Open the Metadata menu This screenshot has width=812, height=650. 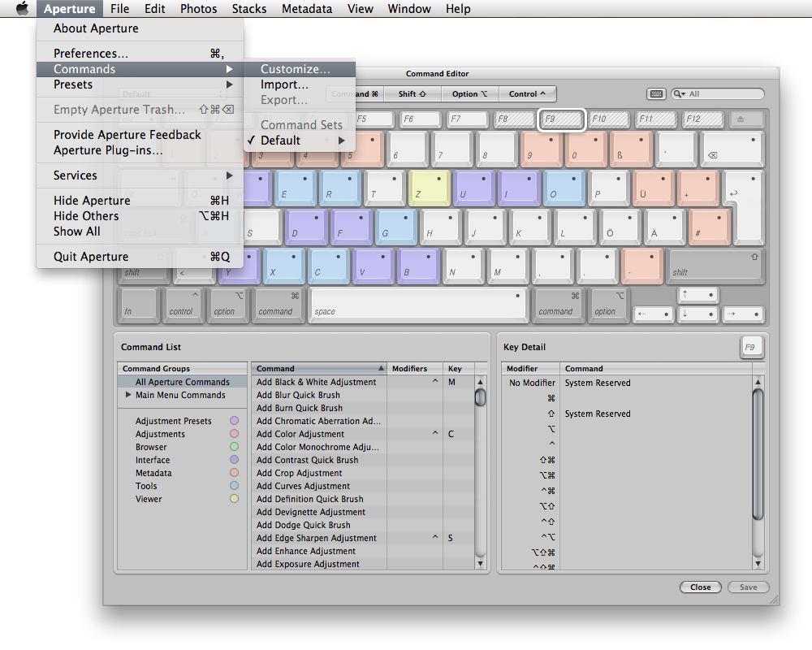[x=307, y=9]
